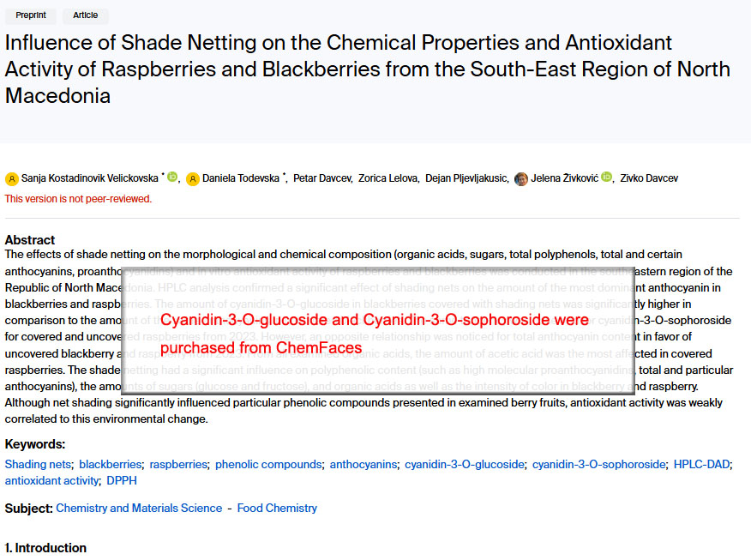Follow the 'cyanidin-3-O-sophoroside' keyword link
751x560 pixels.
coord(598,464)
